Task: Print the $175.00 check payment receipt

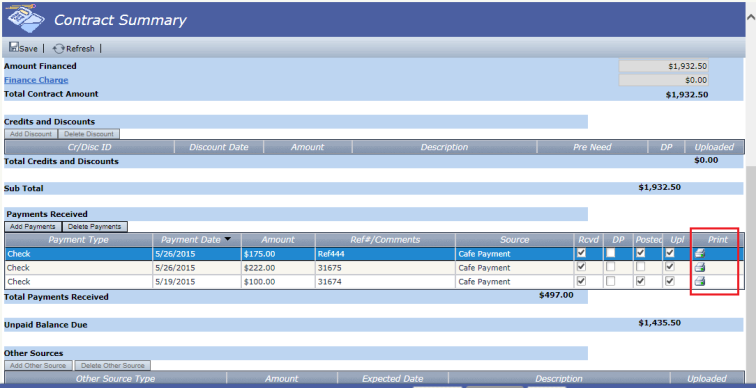Action: (700, 253)
